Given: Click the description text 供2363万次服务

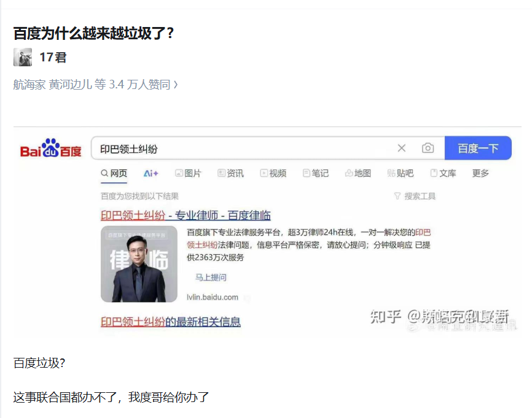Looking at the screenshot, I should (215, 257).
